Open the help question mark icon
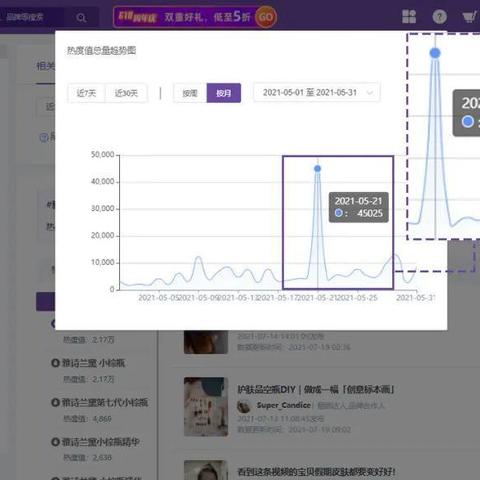 point(439,17)
